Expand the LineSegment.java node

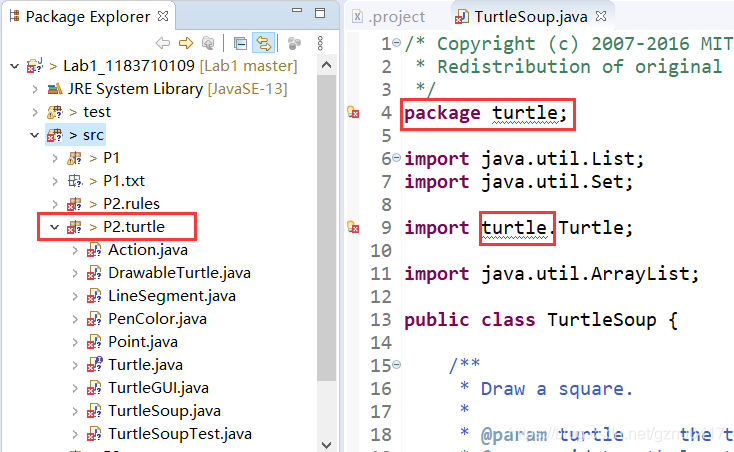click(75, 296)
